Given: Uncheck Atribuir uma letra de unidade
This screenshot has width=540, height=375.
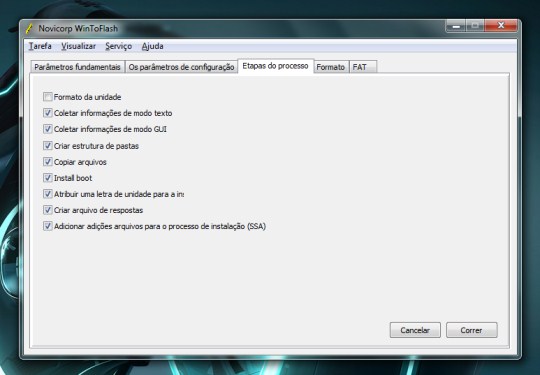Looking at the screenshot, I should tap(48, 194).
